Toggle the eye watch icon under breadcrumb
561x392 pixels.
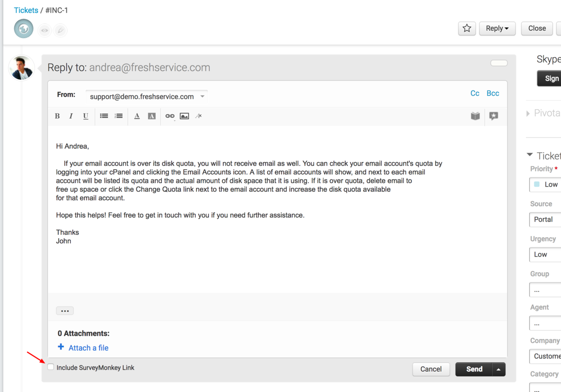(x=45, y=30)
